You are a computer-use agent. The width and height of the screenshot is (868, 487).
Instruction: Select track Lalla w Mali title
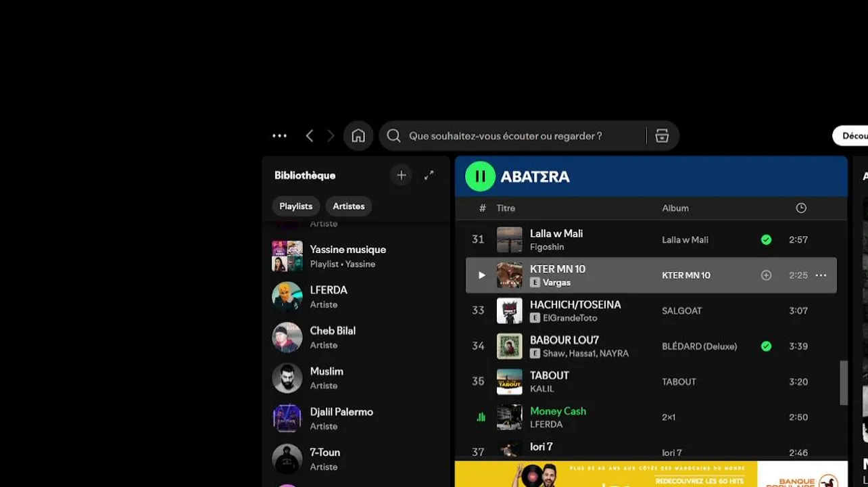[x=556, y=233]
